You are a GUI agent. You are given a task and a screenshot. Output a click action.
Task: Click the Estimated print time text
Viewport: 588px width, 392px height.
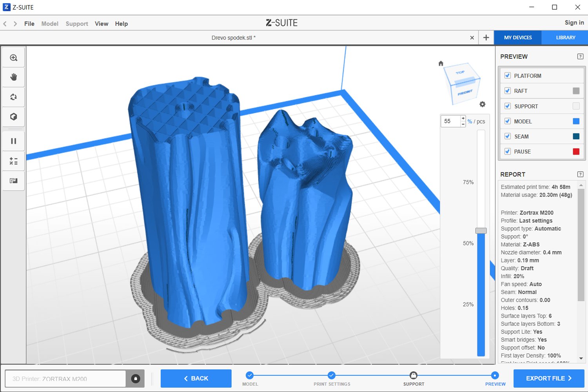[535, 187]
